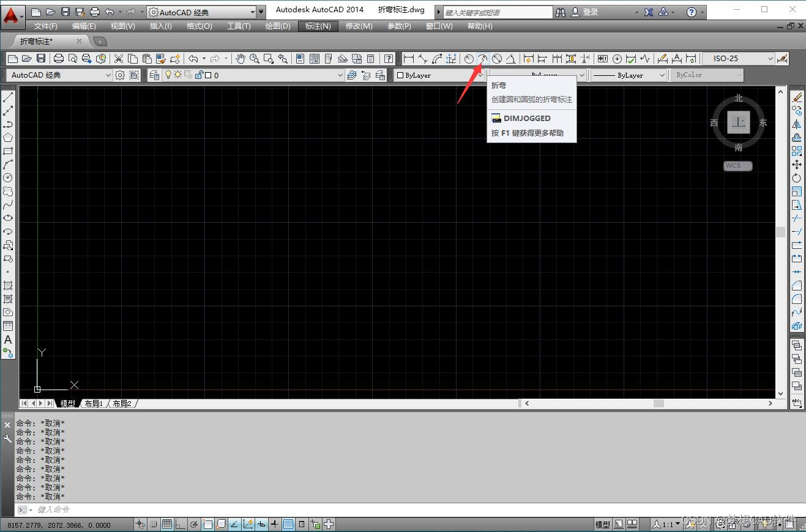Select the Center Mark tool
This screenshot has height=532, width=806.
pyautogui.click(x=617, y=59)
